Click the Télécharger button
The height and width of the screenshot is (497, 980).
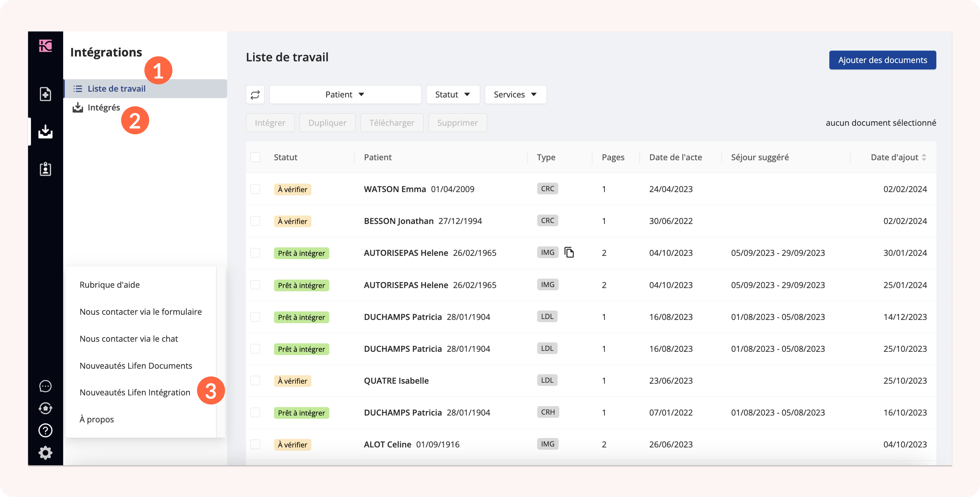(392, 123)
